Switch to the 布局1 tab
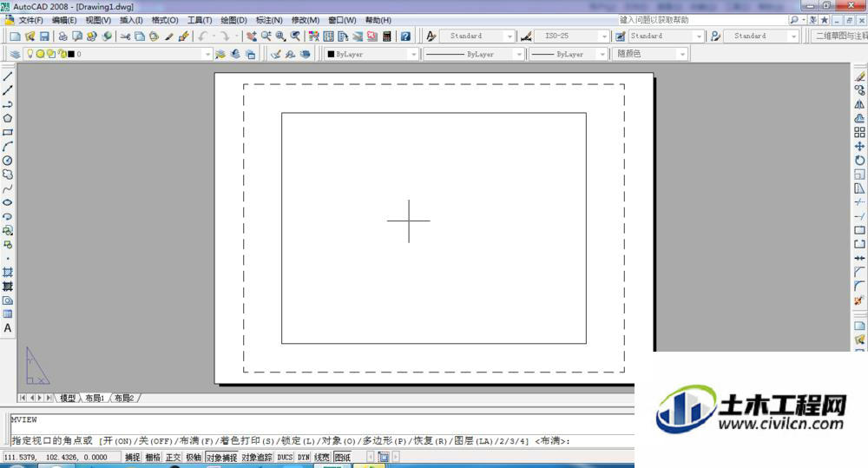868x468 pixels. pyautogui.click(x=95, y=399)
